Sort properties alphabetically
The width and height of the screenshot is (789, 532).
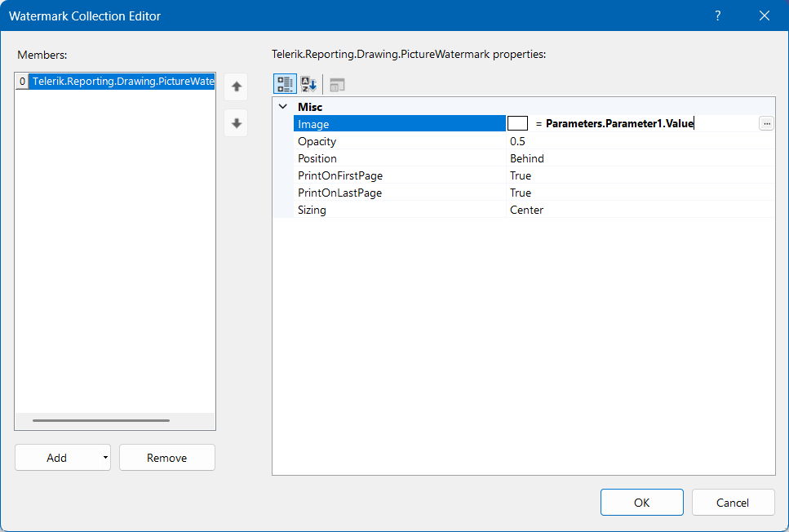[308, 84]
